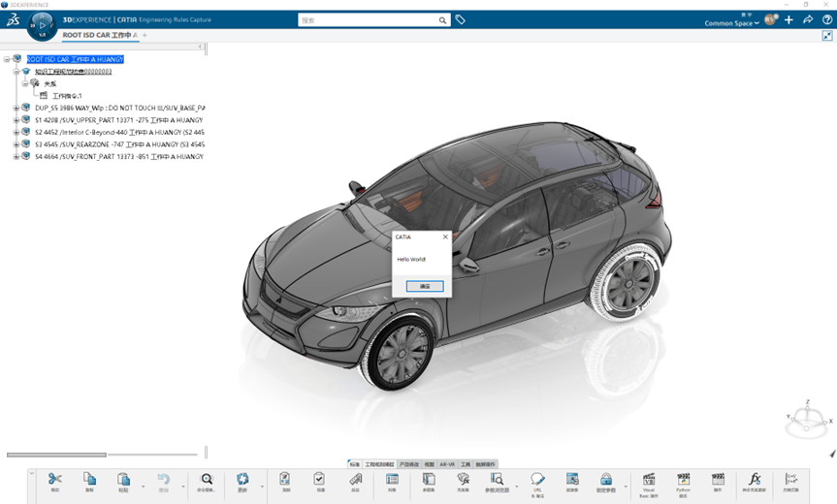Click the search magnifier in top bar
Viewport: 837px width, 504px height.
442,20
